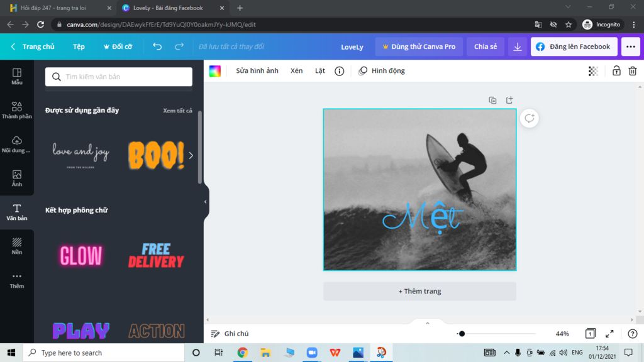Image resolution: width=644 pixels, height=362 pixels.
Task: Expand the bottom pages strip
Action: (428, 324)
